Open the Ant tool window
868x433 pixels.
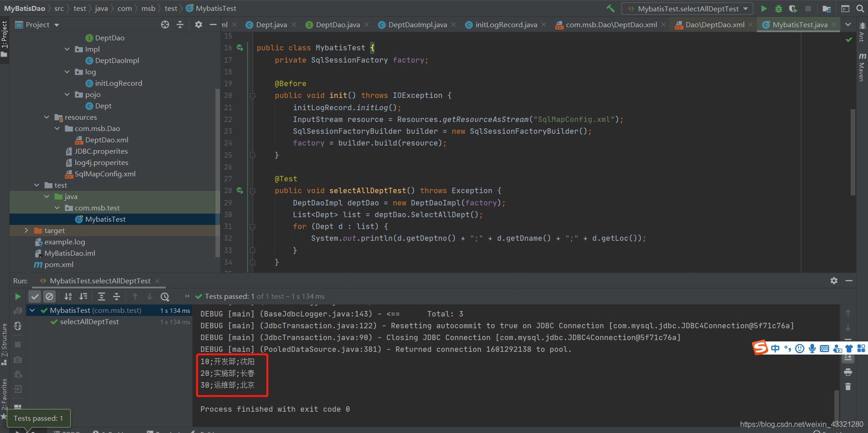coord(862,32)
